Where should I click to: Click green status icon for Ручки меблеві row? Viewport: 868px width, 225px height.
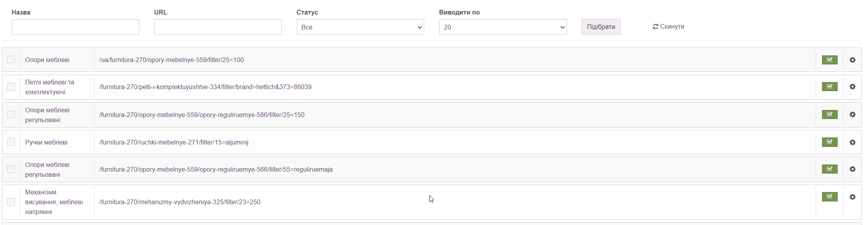[x=829, y=142]
